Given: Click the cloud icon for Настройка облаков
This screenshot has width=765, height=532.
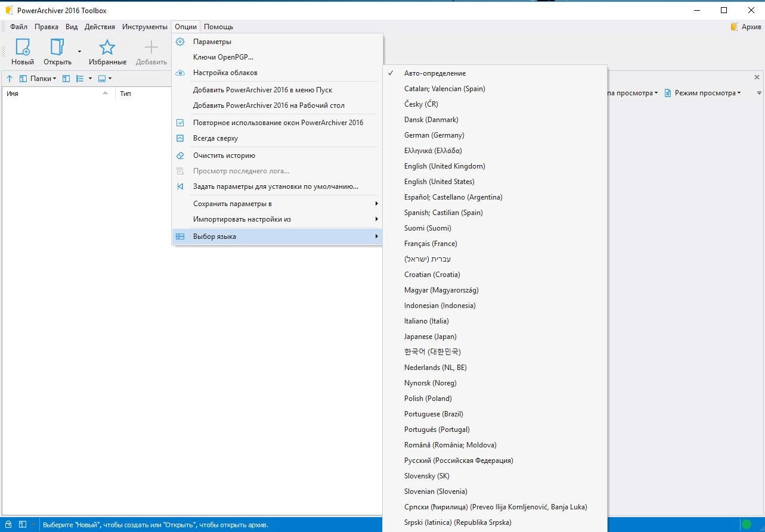Looking at the screenshot, I should click(180, 73).
